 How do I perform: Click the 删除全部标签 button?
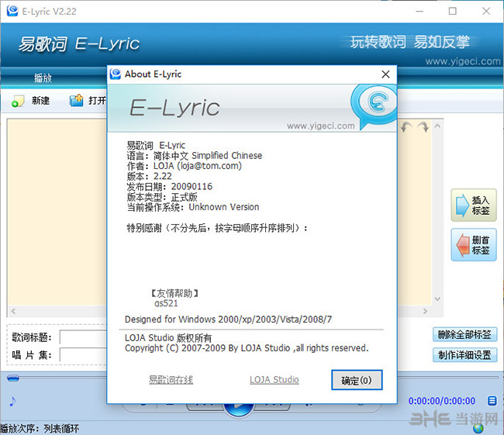pyautogui.click(x=464, y=334)
